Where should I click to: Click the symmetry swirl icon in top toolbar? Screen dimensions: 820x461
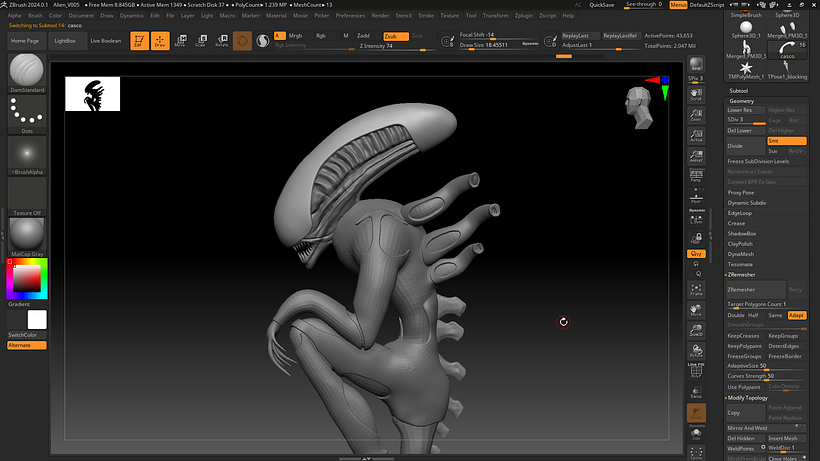point(263,41)
